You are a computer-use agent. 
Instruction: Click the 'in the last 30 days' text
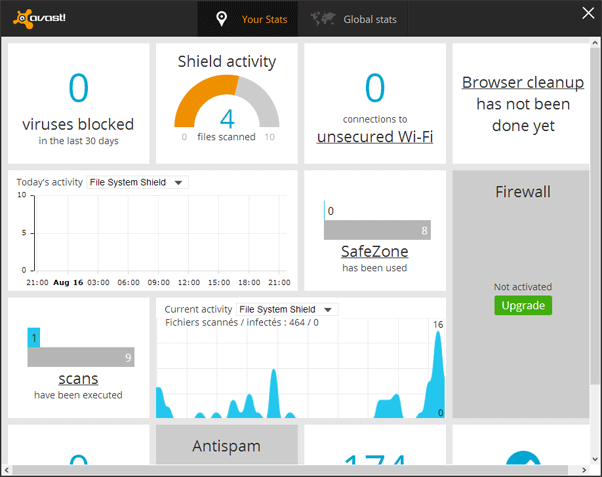pos(78,141)
